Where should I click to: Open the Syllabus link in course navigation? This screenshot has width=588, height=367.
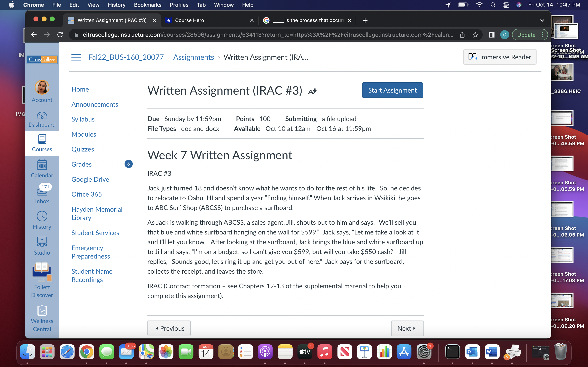tap(83, 119)
